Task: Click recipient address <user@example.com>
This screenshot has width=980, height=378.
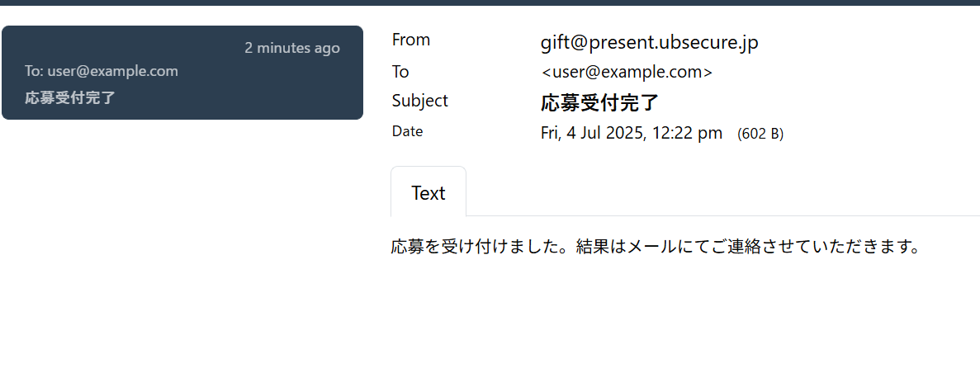Action: 627,73
